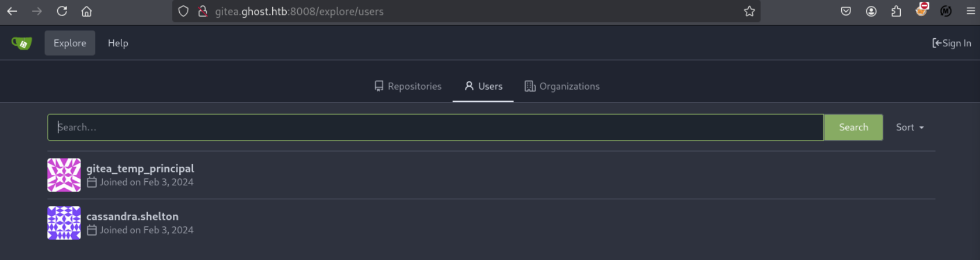Screen dimensions: 980x260
Task: Bookmark this page with star icon
Action: 749,11
